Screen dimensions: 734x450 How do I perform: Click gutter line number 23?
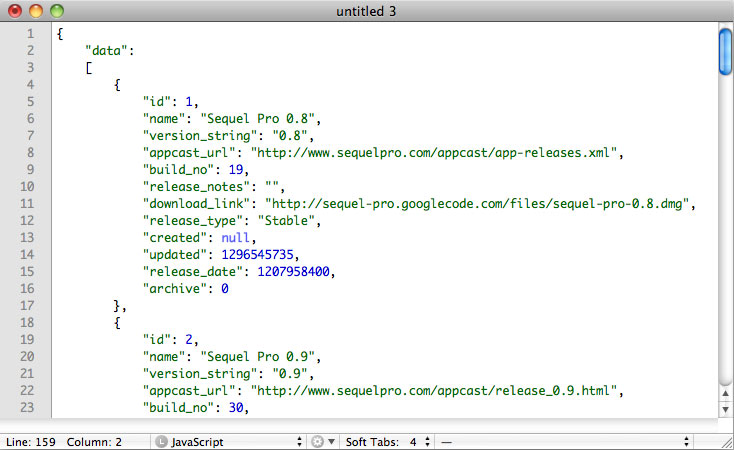[x=27, y=407]
